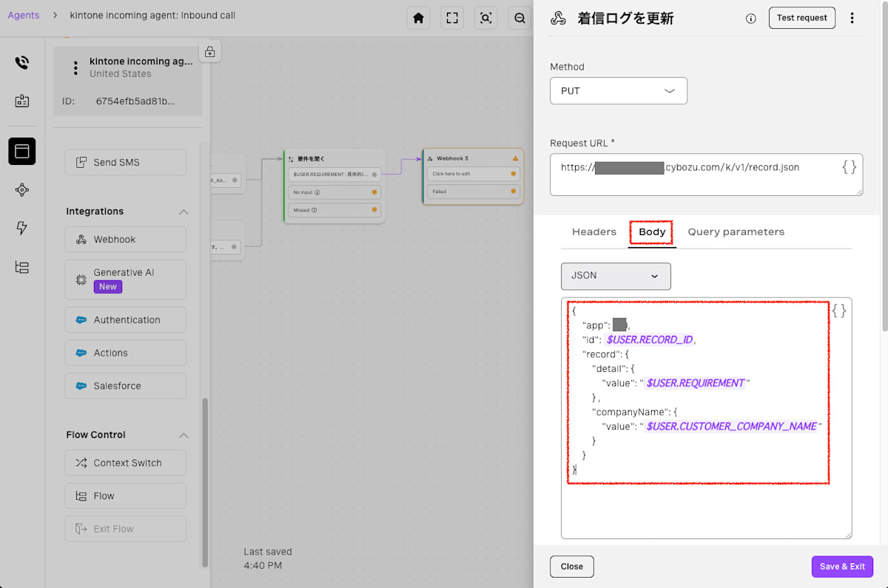Add the Exit Flow block

pyautogui.click(x=126, y=529)
